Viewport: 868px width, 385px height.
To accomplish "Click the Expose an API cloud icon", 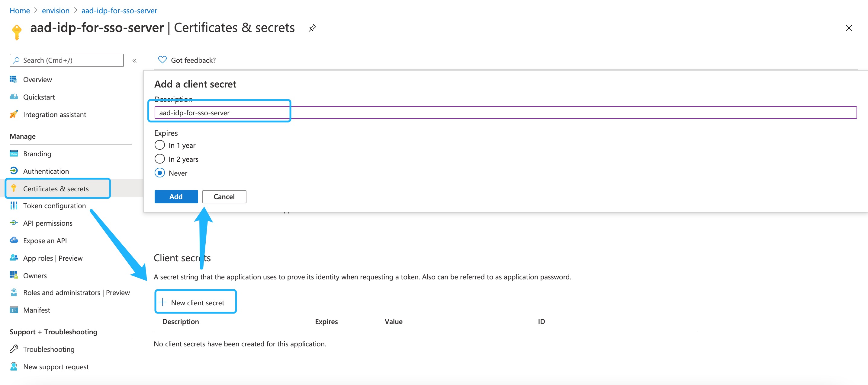I will 14,240.
